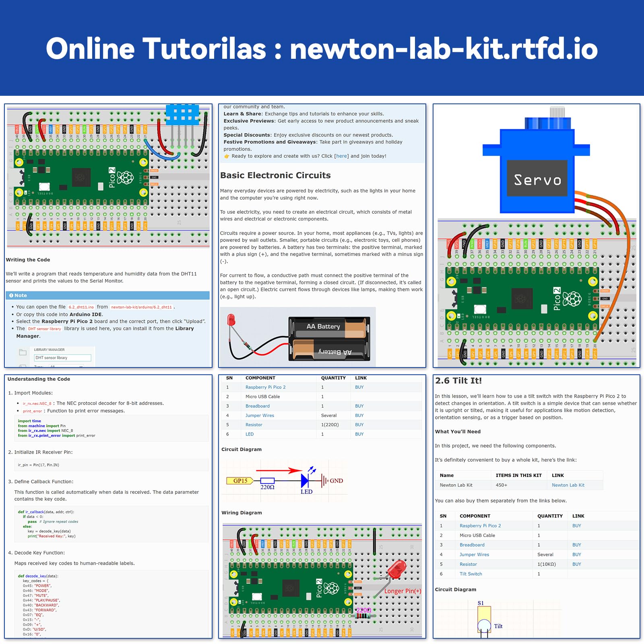Click the "4. Decode Key Function:" step
Viewport: 644px width, 644px height.
click(x=36, y=553)
